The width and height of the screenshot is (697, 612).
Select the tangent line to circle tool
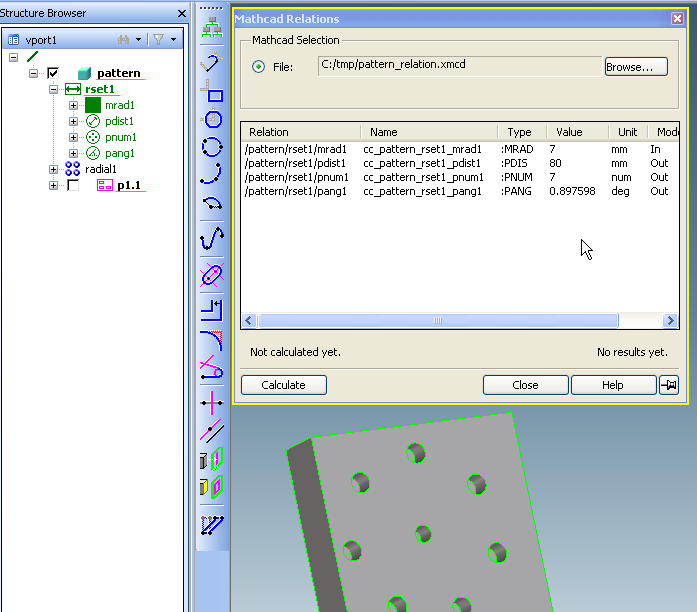click(212, 368)
